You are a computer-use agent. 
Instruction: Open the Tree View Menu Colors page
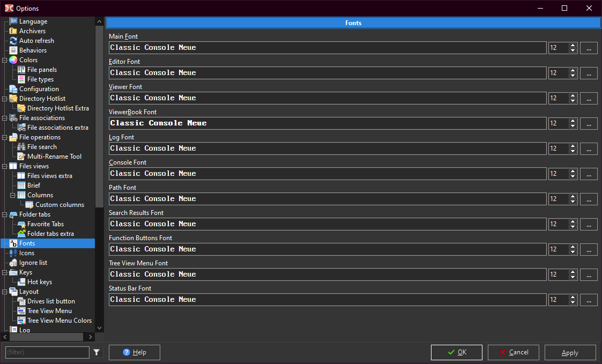coord(59,321)
